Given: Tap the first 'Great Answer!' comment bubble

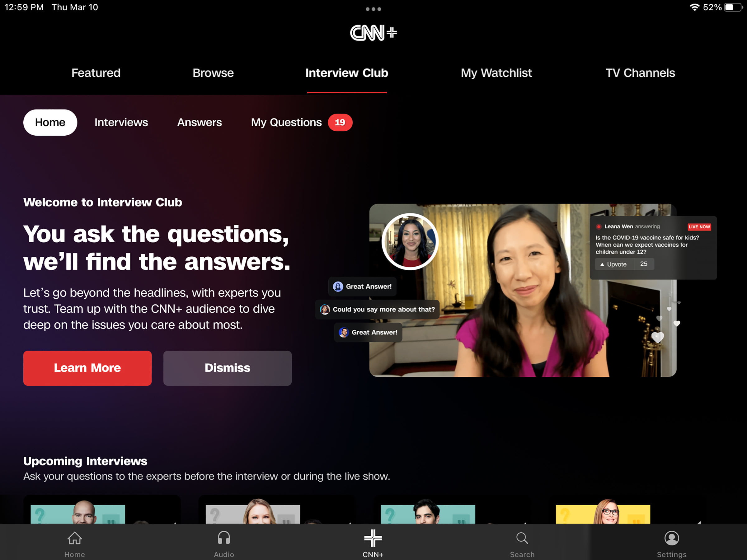Looking at the screenshot, I should (x=362, y=287).
